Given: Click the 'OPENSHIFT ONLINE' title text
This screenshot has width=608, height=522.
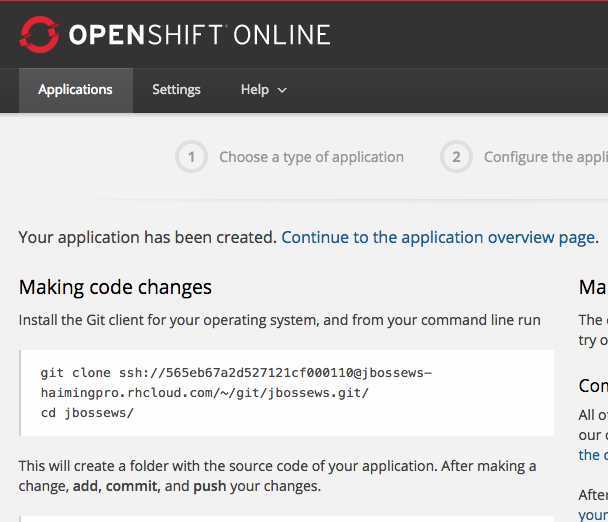Looking at the screenshot, I should pos(200,35).
